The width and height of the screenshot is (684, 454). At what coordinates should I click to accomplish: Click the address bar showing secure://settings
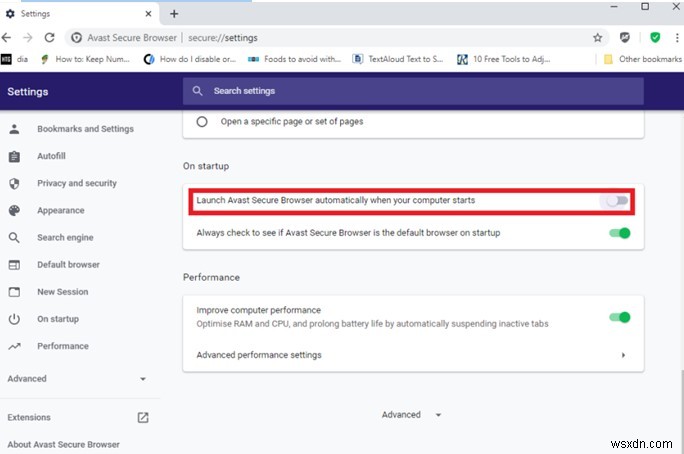click(336, 38)
